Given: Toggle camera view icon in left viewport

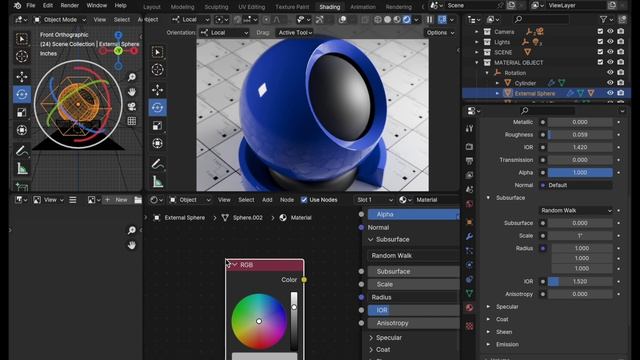Looking at the screenshot, I should [x=131, y=107].
